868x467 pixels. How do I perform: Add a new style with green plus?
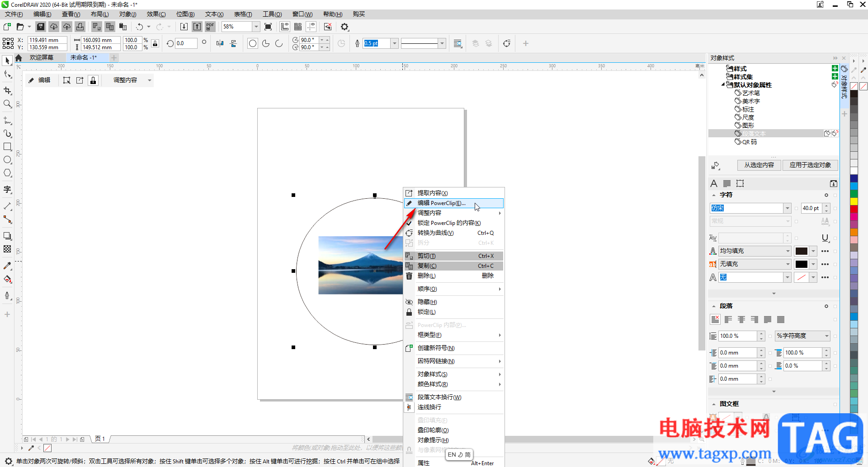pos(835,69)
